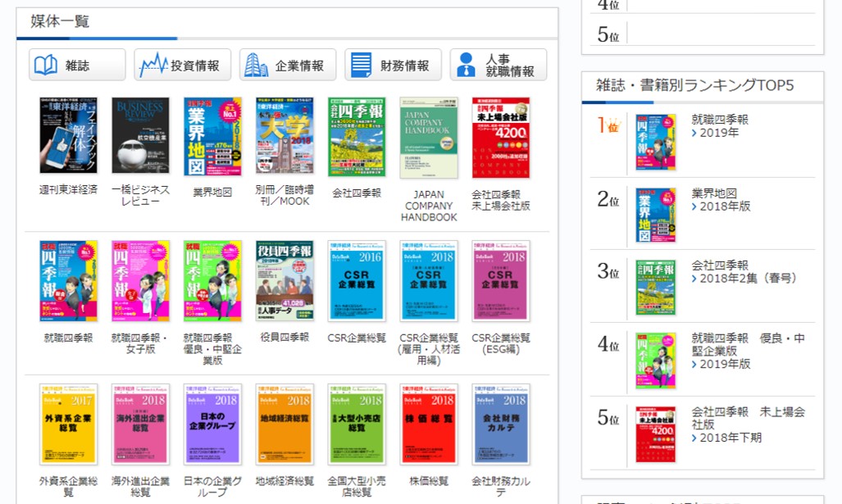Open the 投資情報 category button
The image size is (842, 504).
pyautogui.click(x=183, y=65)
